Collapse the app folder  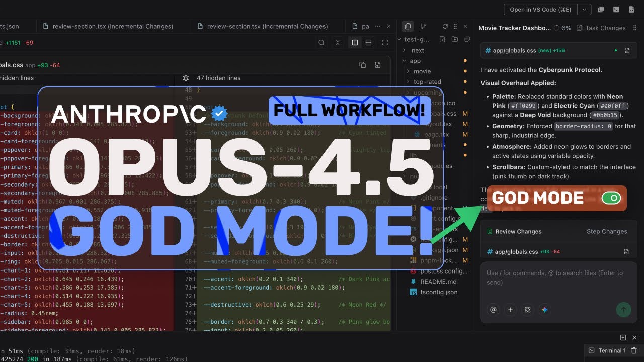click(x=415, y=61)
